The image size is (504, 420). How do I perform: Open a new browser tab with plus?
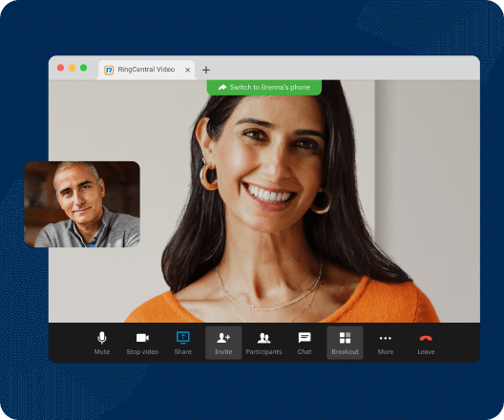[206, 70]
